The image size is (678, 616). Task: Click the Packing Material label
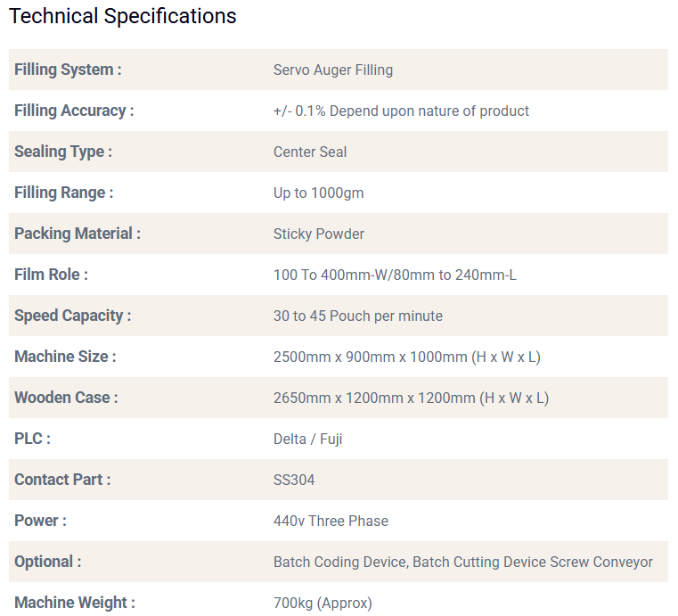78,234
